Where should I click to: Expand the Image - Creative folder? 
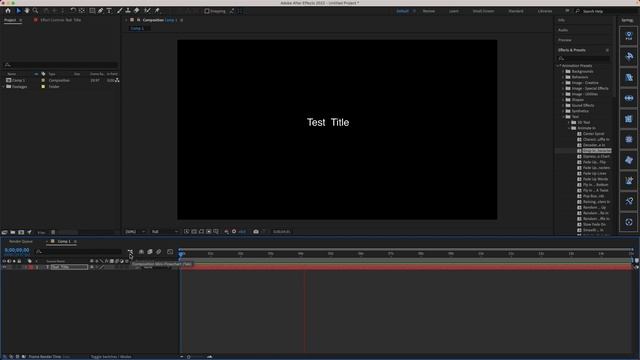coord(563,83)
